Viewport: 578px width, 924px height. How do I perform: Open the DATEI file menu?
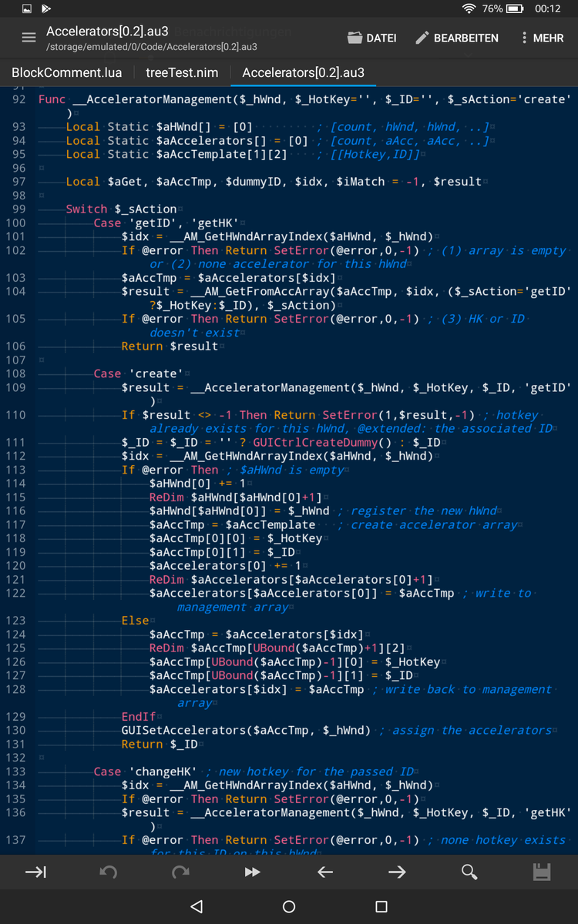point(371,38)
